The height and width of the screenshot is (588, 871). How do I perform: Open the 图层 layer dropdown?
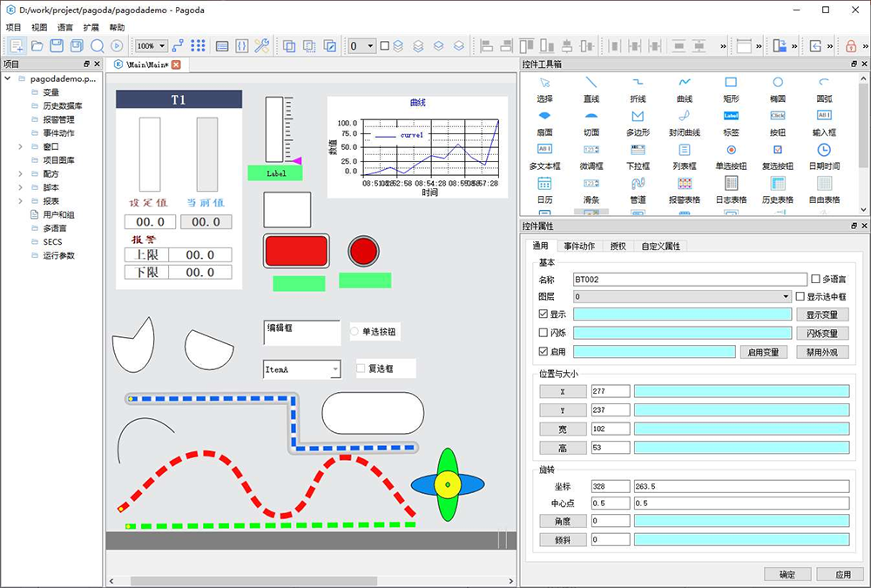(681, 297)
